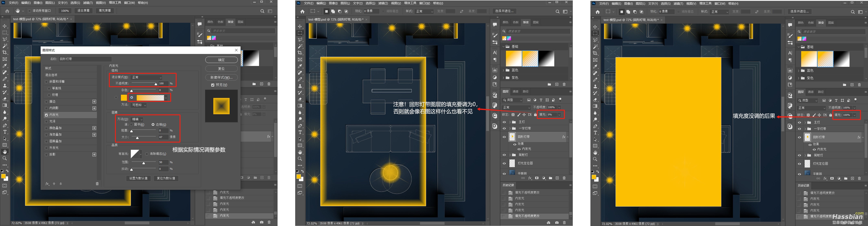Enable the 描边 style checkbox
This screenshot has width=868, height=226.
47,102
